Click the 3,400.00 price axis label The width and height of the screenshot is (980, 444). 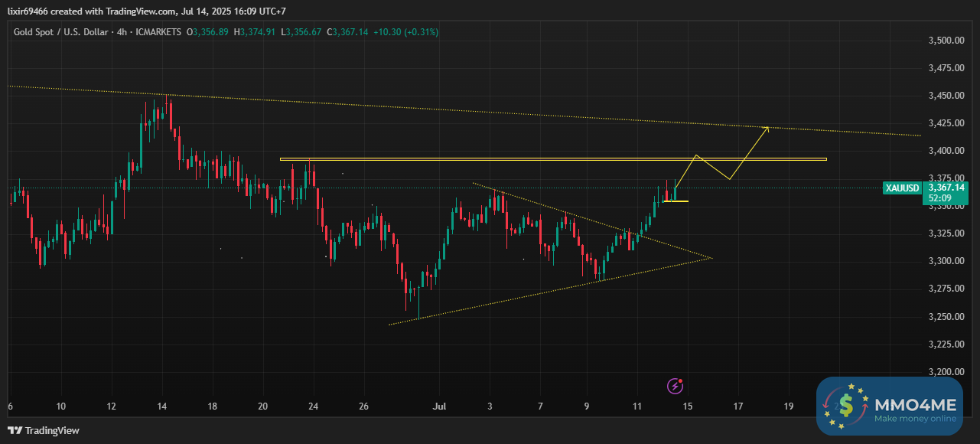(946, 151)
